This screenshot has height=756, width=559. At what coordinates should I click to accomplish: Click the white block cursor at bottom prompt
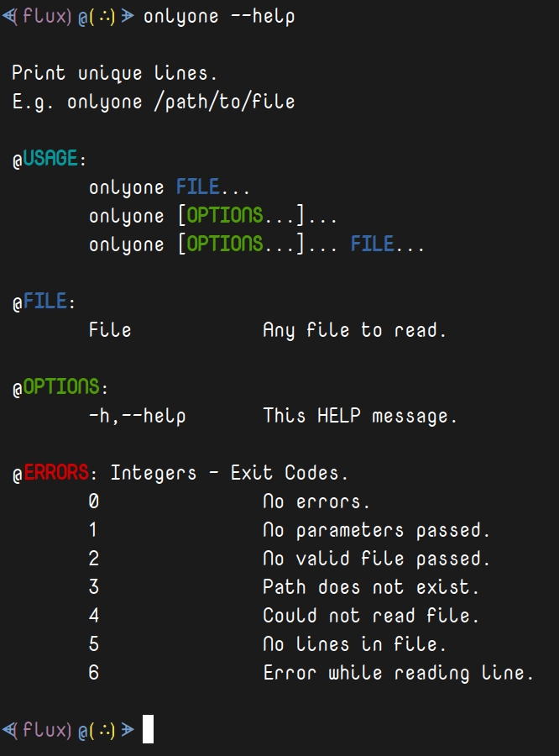(x=148, y=729)
